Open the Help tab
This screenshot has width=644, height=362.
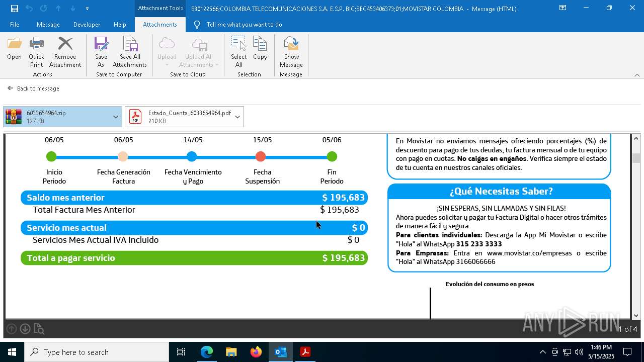(x=120, y=25)
